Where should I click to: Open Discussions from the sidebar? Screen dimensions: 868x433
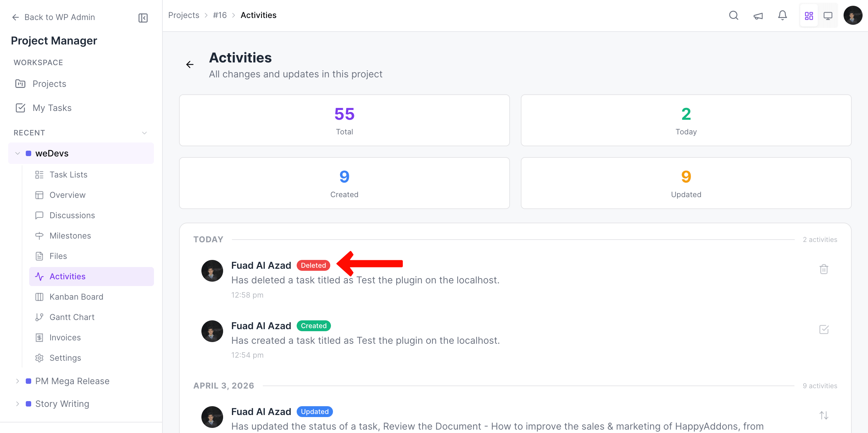(x=72, y=215)
